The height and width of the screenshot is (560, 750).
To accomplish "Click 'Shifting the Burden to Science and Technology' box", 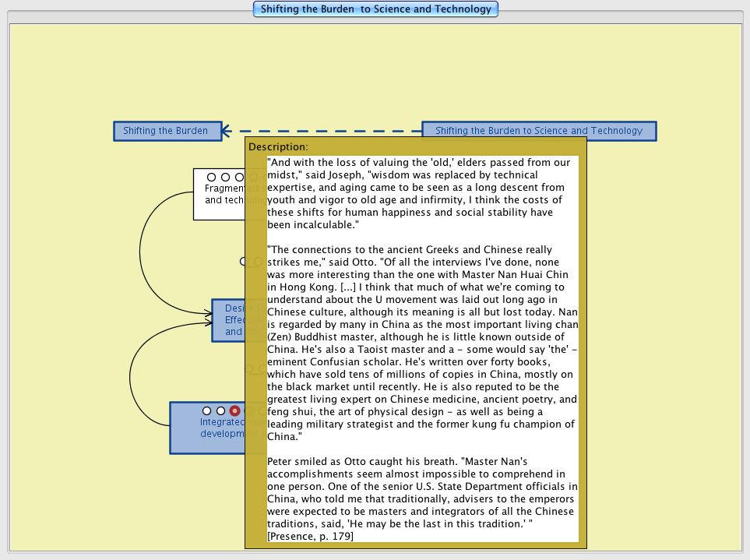I will pos(538,131).
